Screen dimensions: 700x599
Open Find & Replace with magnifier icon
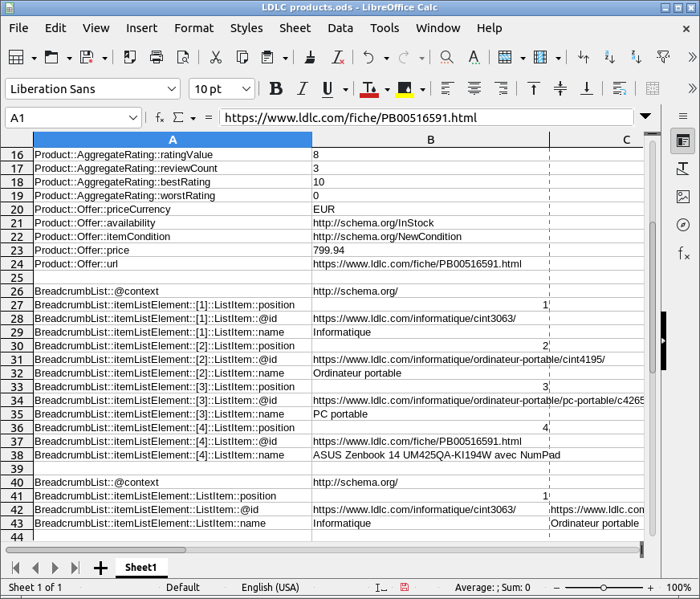446,58
